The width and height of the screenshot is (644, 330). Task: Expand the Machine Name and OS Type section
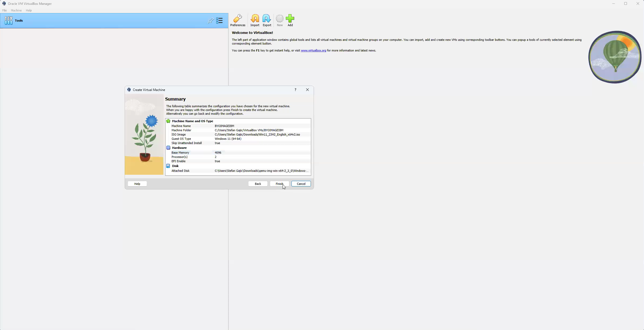pyautogui.click(x=192, y=121)
